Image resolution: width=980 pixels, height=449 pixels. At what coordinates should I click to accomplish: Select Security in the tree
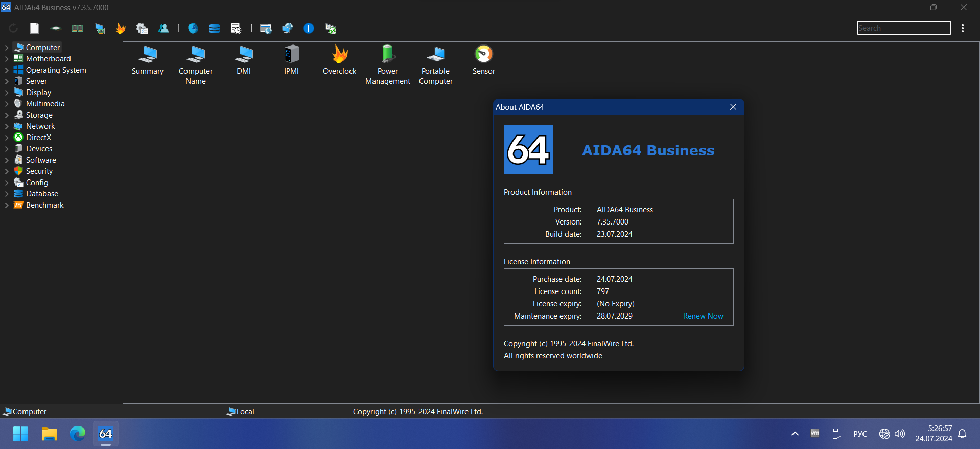click(39, 171)
